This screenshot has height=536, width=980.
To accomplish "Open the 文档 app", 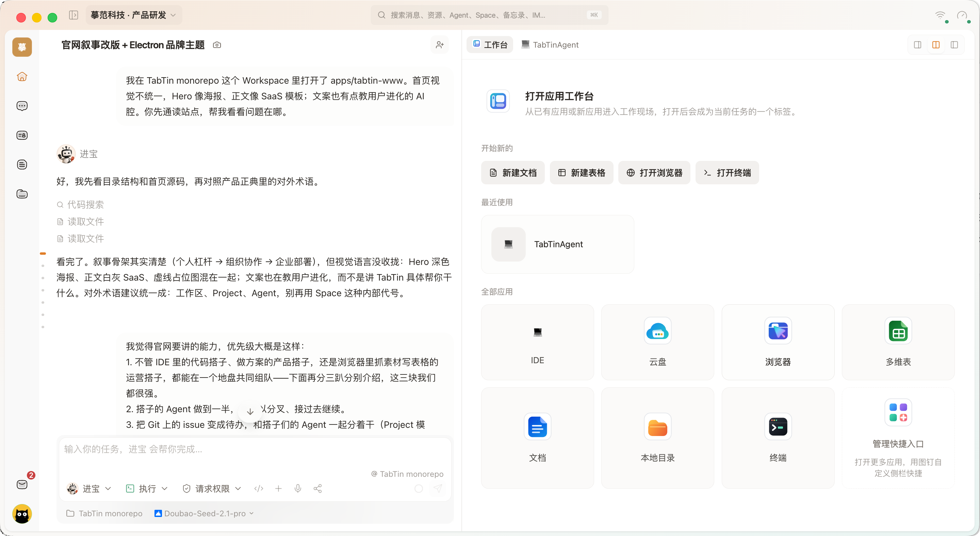I will pos(537,438).
